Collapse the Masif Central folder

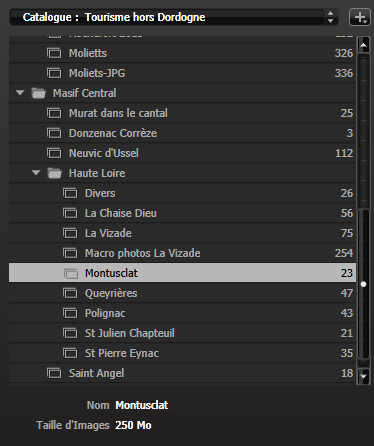(20, 92)
